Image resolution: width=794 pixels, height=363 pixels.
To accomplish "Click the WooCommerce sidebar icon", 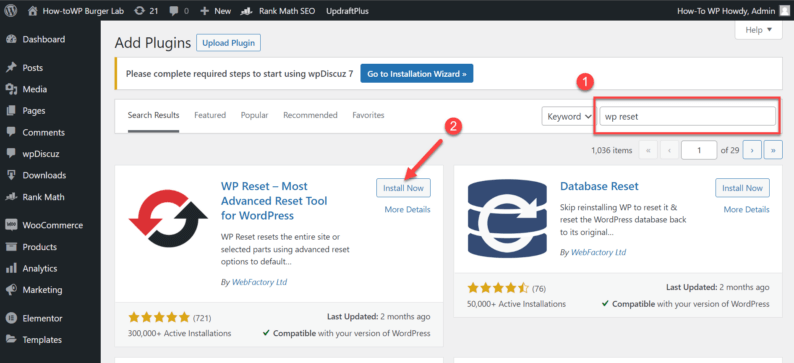I will point(11,225).
